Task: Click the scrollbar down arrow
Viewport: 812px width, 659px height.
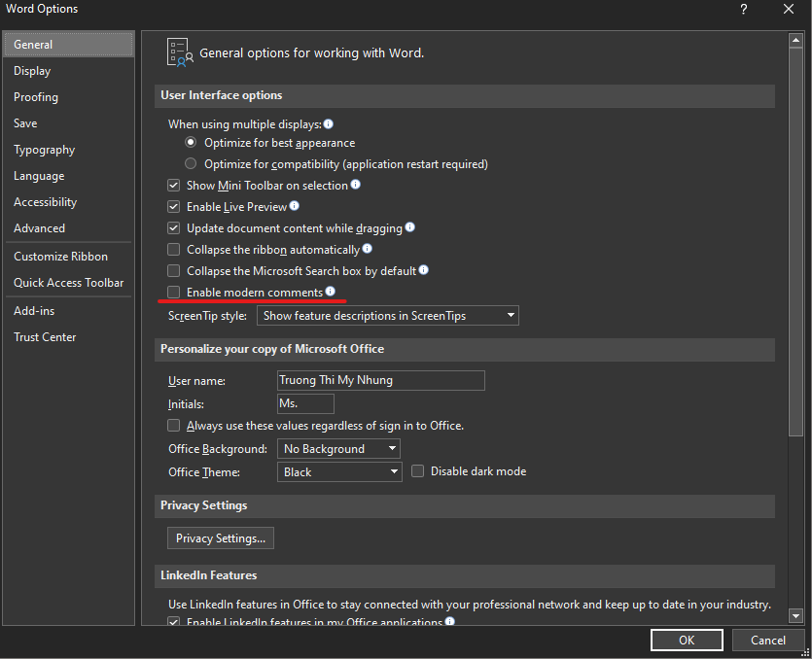Action: [795, 615]
